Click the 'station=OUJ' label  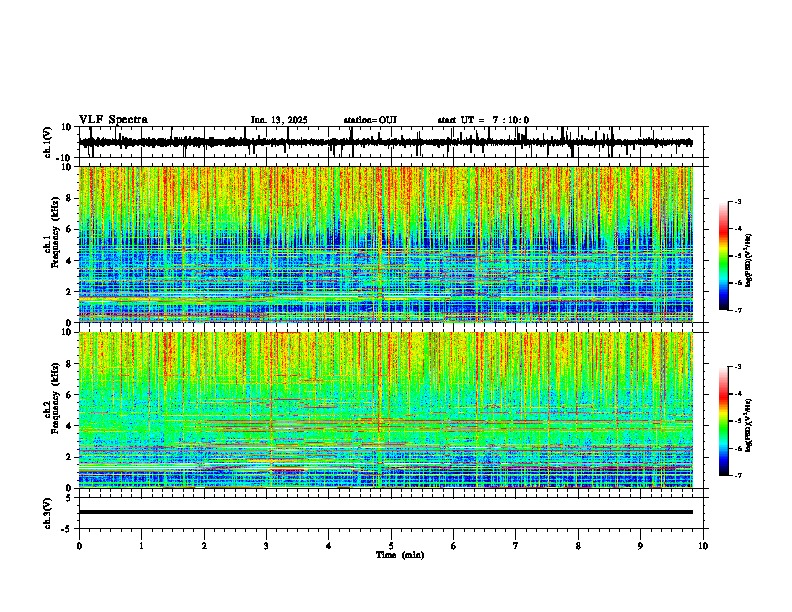point(370,120)
